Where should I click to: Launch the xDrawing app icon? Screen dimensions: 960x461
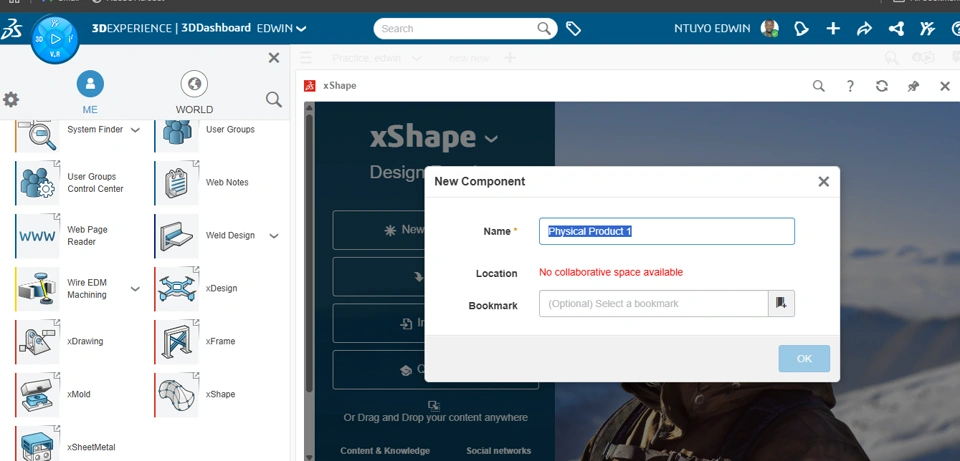pyautogui.click(x=37, y=342)
